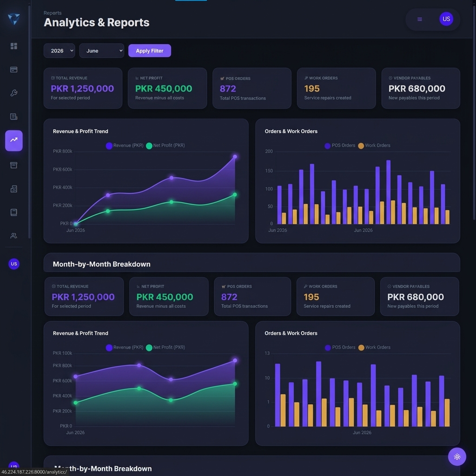Open the 2026 year dropdown

[x=59, y=51]
